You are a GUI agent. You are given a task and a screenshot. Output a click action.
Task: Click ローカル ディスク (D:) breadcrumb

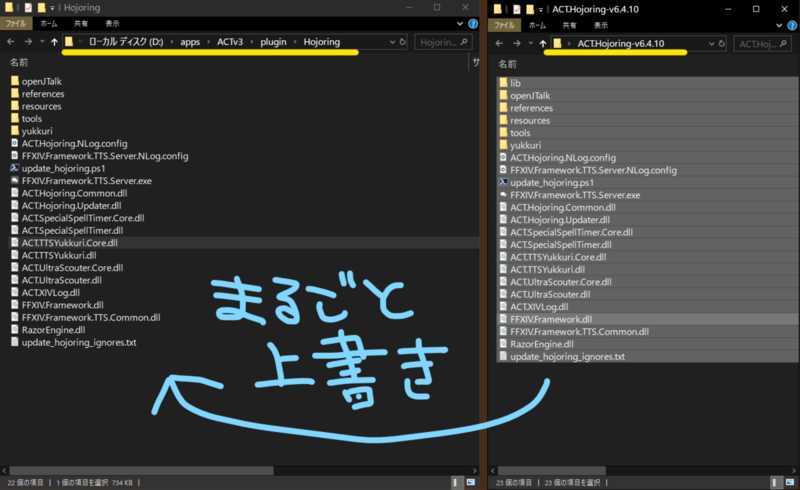126,42
